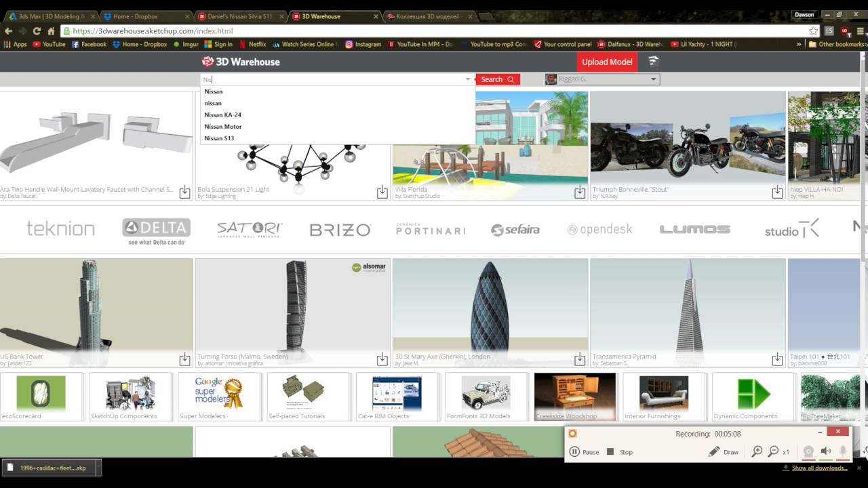Viewport: 868px width, 488px height.
Task: Click the browser back arrow
Action: (x=8, y=31)
